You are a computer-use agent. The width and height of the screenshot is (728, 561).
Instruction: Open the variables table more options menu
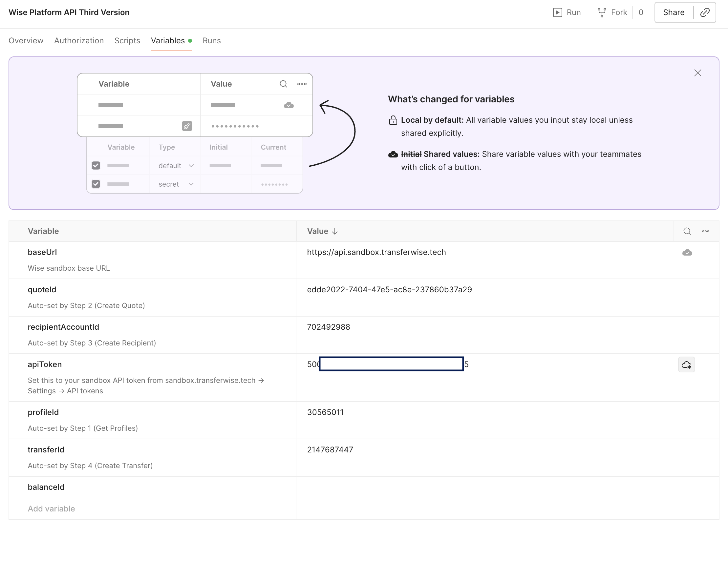coord(705,231)
